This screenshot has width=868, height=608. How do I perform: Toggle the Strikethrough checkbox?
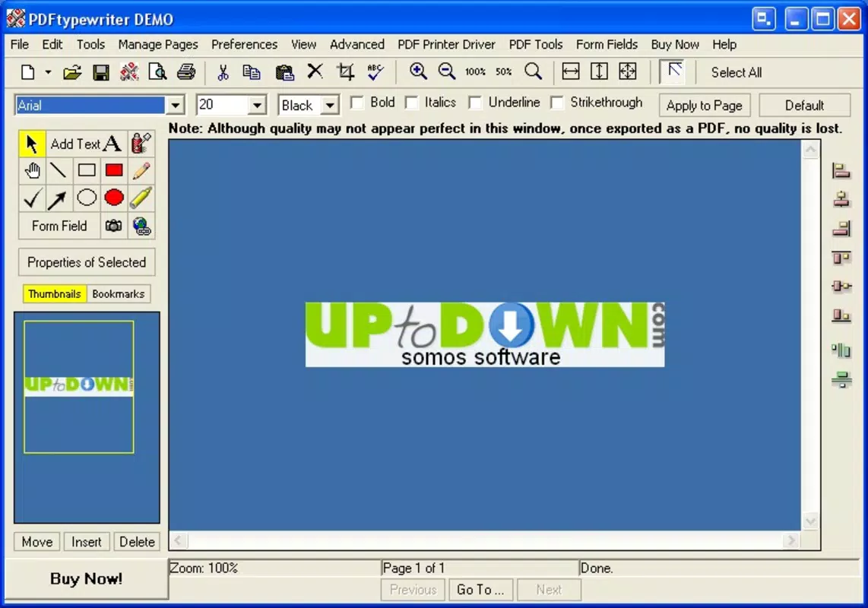point(557,103)
